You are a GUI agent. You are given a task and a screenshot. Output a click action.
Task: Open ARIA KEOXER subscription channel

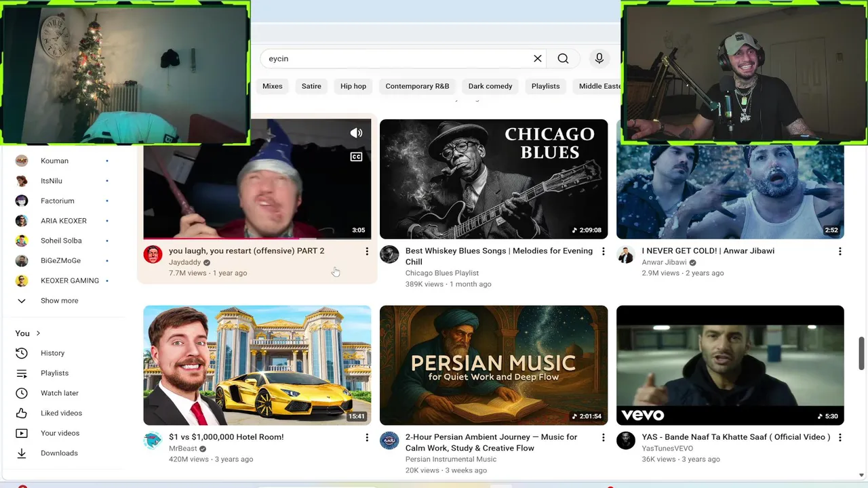(64, 221)
